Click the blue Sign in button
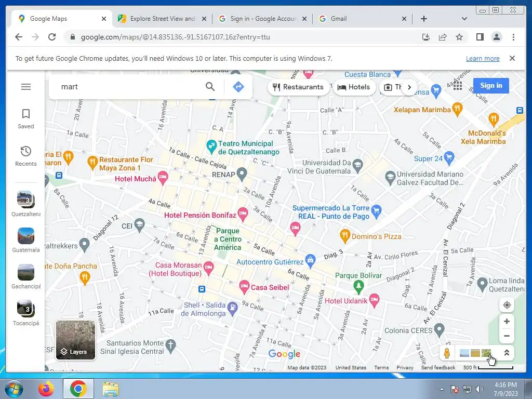Image resolution: width=532 pixels, height=399 pixels. [491, 86]
